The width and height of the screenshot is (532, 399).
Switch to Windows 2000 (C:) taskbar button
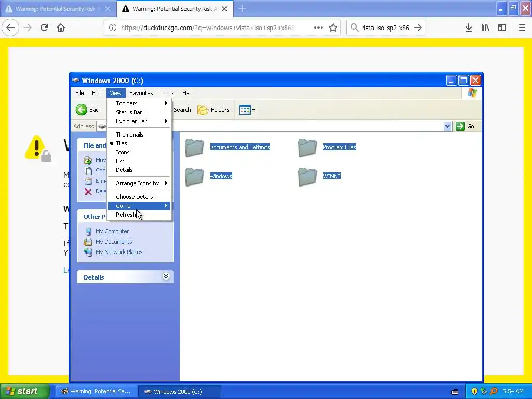[x=180, y=391]
